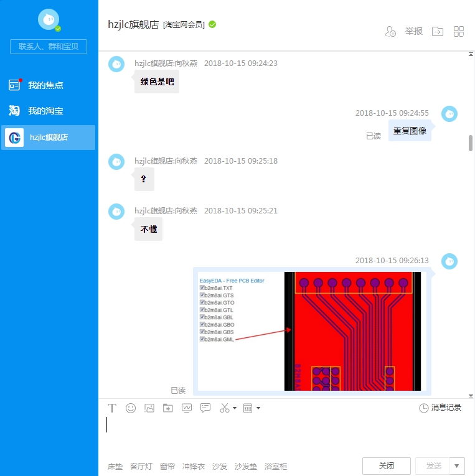The height and width of the screenshot is (476, 475).
Task: Click the screenshot scissors icon
Action: 225,408
